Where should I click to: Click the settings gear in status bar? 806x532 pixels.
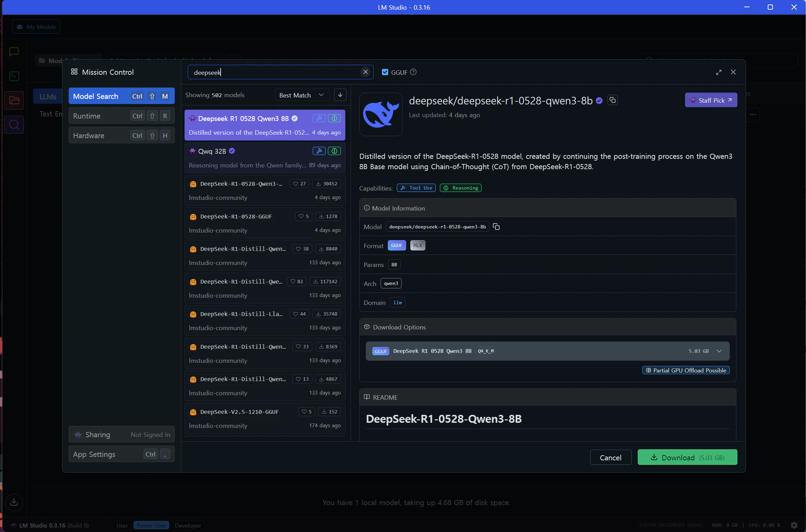click(x=794, y=525)
